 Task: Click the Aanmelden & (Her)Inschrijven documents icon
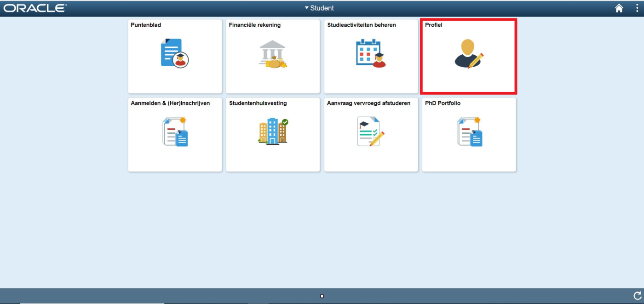pyautogui.click(x=175, y=132)
